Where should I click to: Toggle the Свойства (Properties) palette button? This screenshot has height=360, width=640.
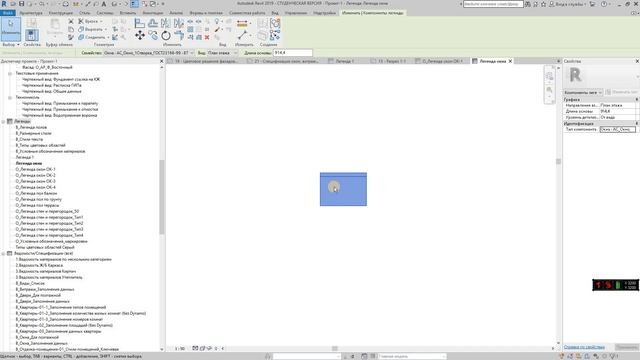(32, 35)
